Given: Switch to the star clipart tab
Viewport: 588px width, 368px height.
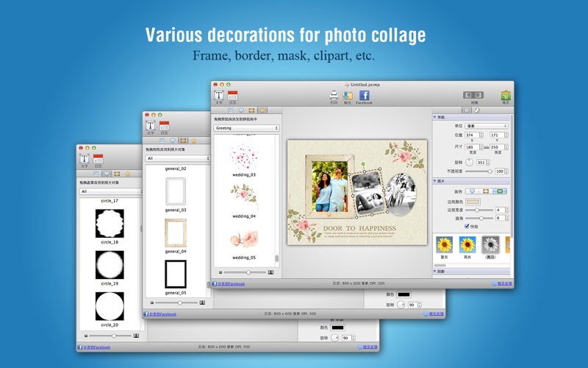Looking at the screenshot, I should (x=263, y=110).
